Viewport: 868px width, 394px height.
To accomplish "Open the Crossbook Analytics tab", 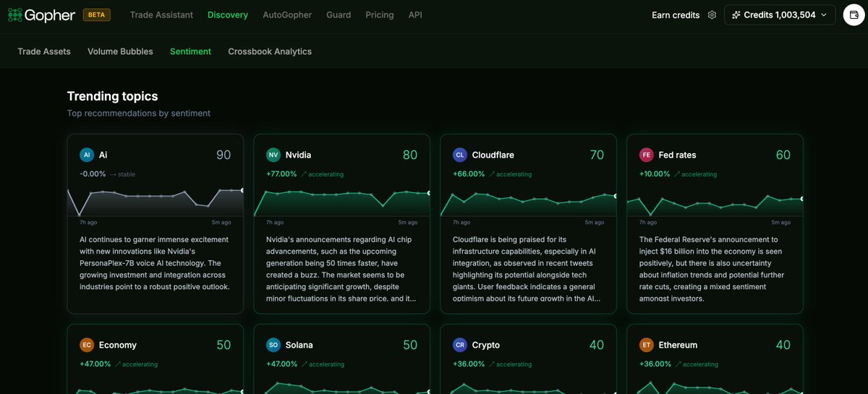I will [x=270, y=51].
